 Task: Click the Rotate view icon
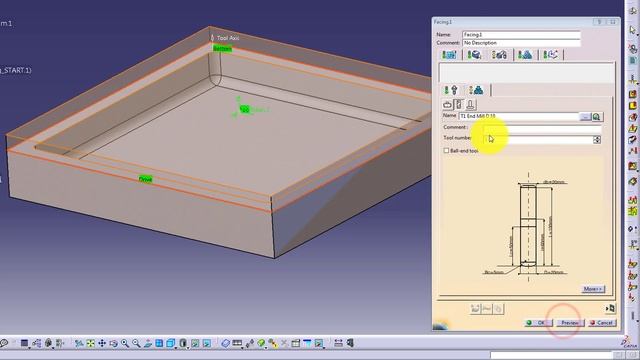(x=113, y=344)
